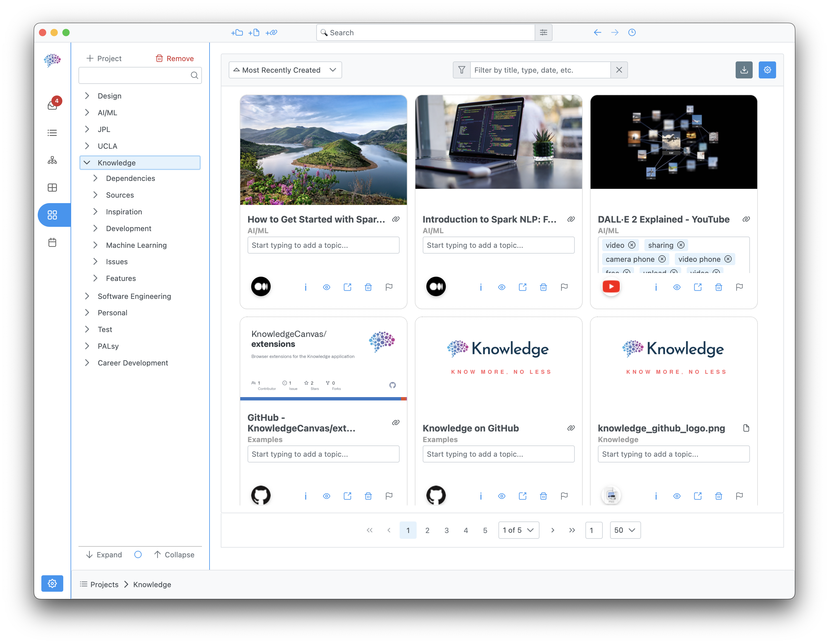This screenshot has height=644, width=829.
Task: Open the history clock icon
Action: 632,33
